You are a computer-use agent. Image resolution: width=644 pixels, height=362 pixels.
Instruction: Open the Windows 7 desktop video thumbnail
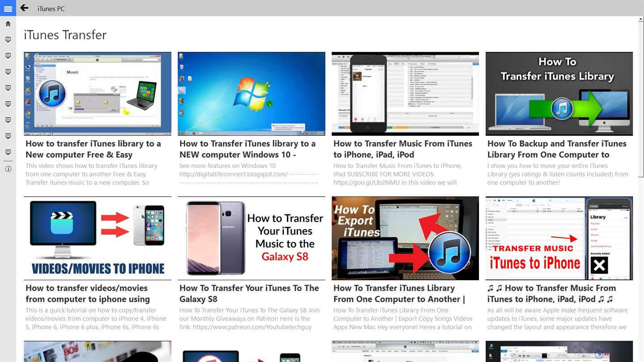251,94
